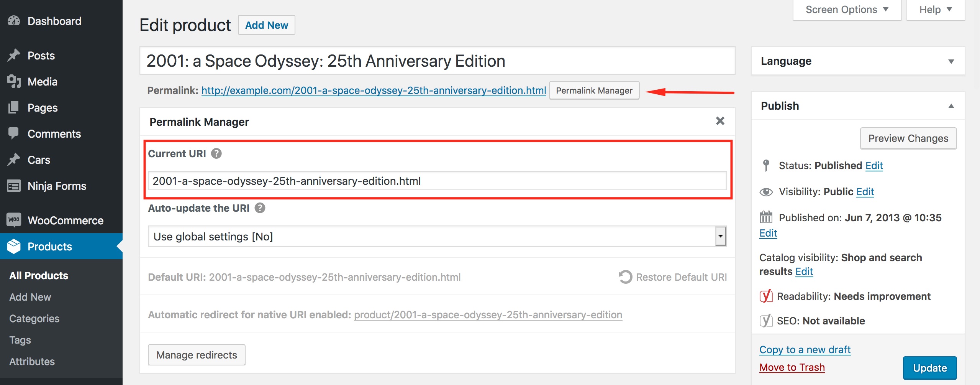Click the Auto-update the URI help icon
This screenshot has height=385, width=980.
260,208
